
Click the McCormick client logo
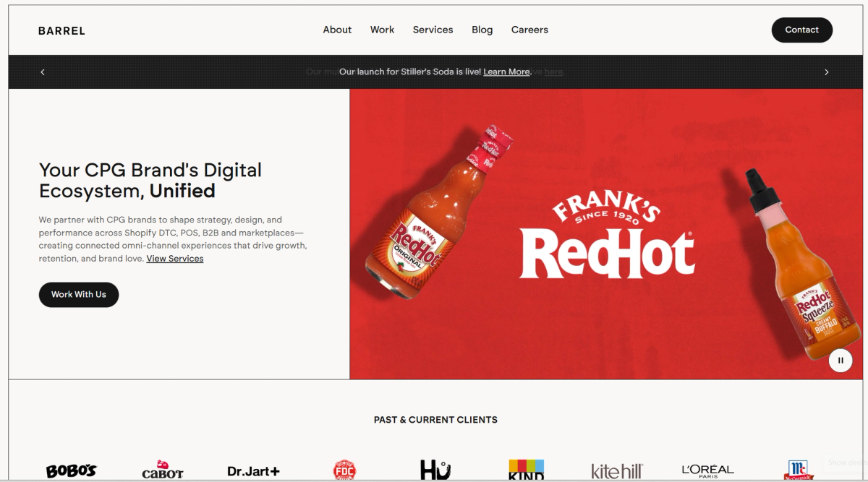point(799,471)
